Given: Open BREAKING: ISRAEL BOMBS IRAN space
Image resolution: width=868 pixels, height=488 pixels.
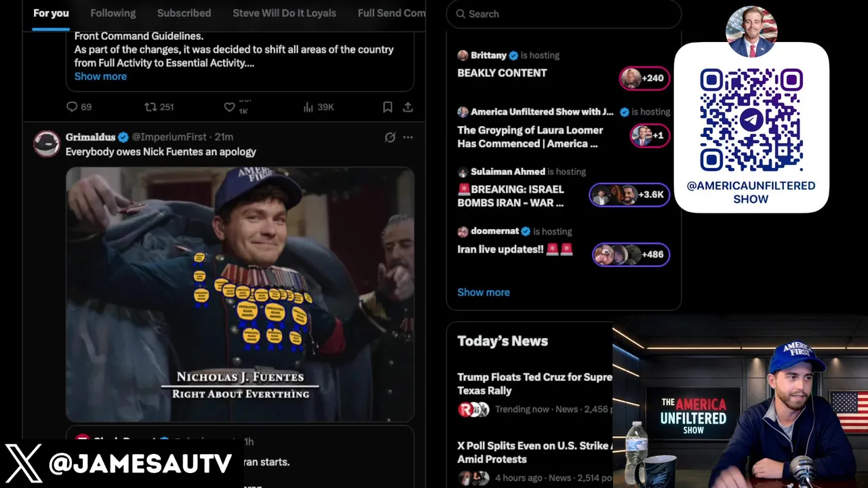Looking at the screenshot, I should click(511, 196).
